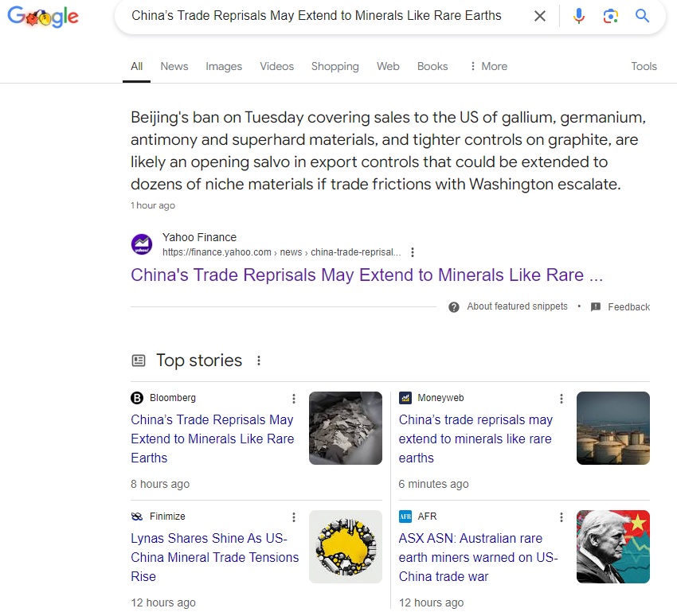Open Google Lens image search icon
Image resolution: width=677 pixels, height=616 pixels.
[x=611, y=16]
